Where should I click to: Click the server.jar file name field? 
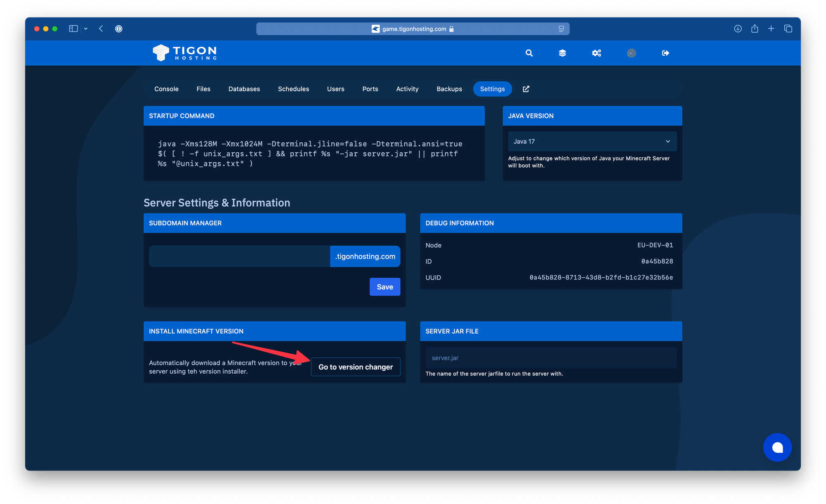[x=548, y=357]
